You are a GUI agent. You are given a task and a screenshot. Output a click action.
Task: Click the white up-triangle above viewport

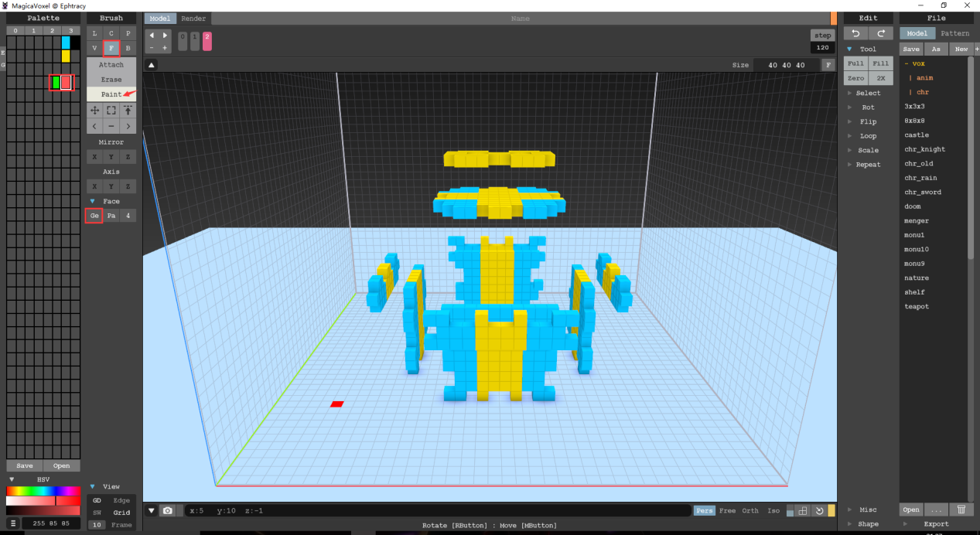152,66
